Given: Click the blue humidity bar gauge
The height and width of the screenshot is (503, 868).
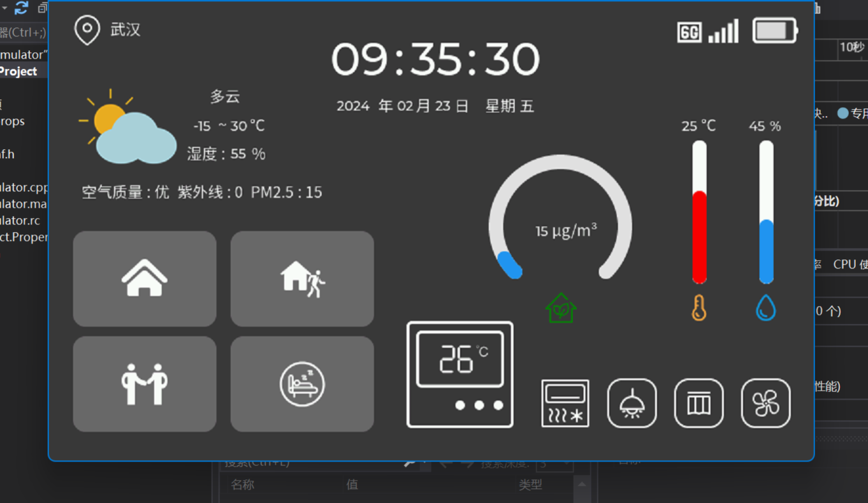Looking at the screenshot, I should click(766, 212).
